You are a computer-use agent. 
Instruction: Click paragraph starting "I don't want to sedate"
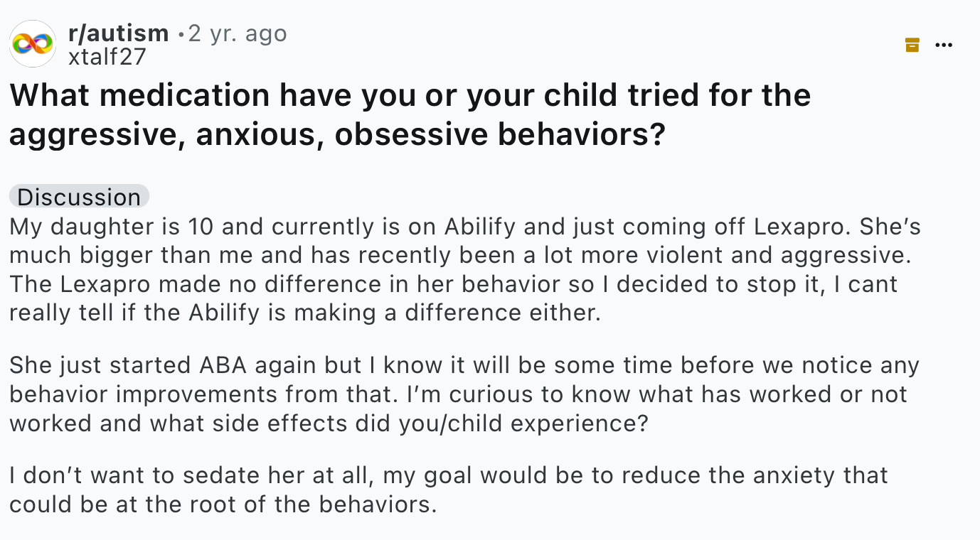(x=449, y=489)
